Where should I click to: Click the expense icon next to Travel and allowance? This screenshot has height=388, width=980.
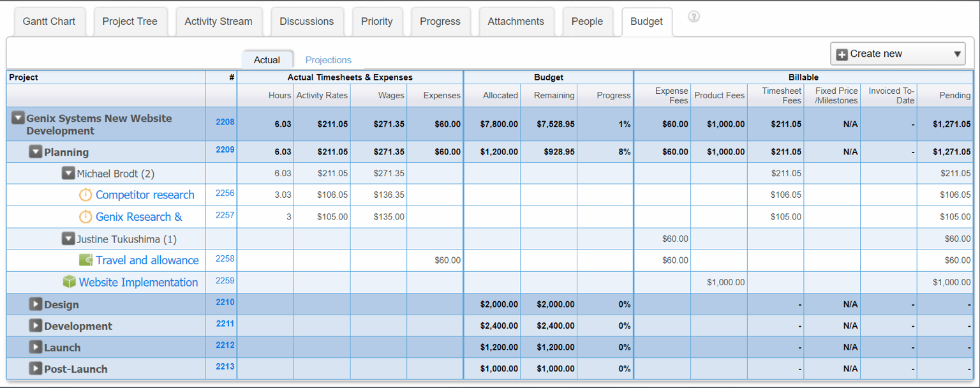(x=85, y=260)
